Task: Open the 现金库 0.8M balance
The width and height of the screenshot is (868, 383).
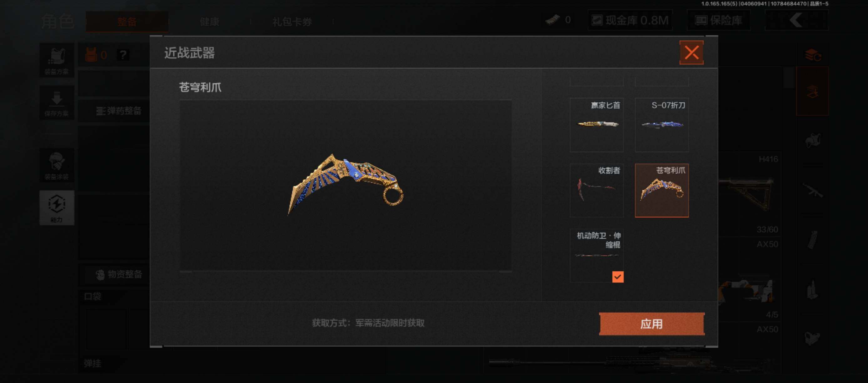Action: (630, 20)
